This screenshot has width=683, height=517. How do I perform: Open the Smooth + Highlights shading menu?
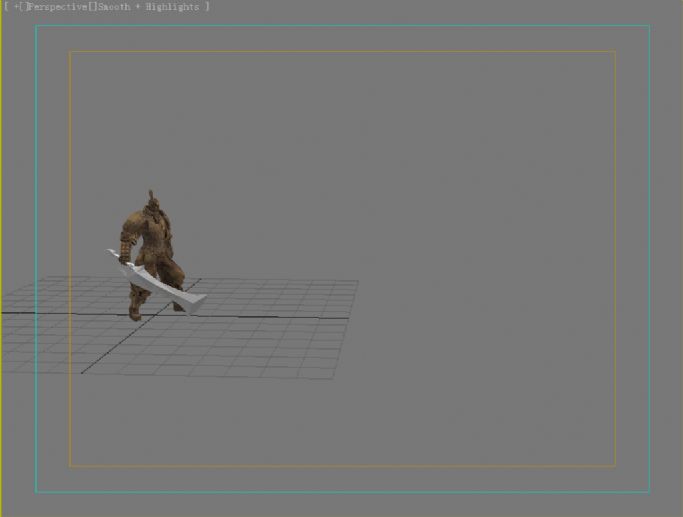149,7
